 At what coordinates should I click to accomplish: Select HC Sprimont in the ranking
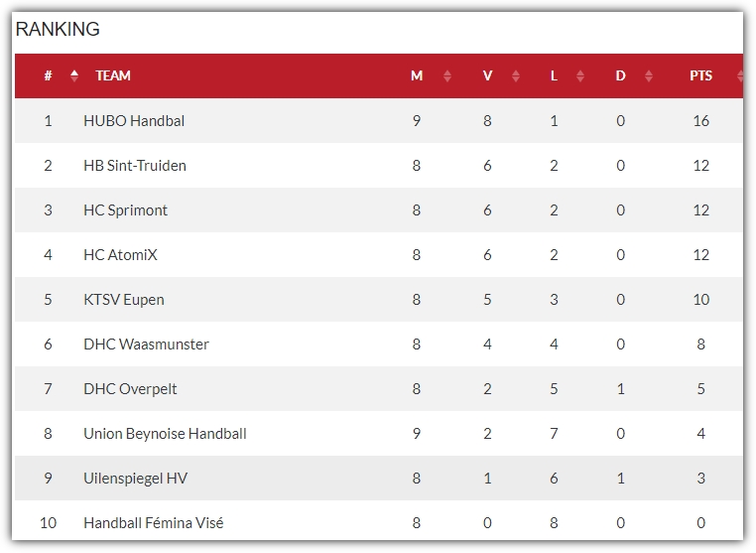coord(125,210)
